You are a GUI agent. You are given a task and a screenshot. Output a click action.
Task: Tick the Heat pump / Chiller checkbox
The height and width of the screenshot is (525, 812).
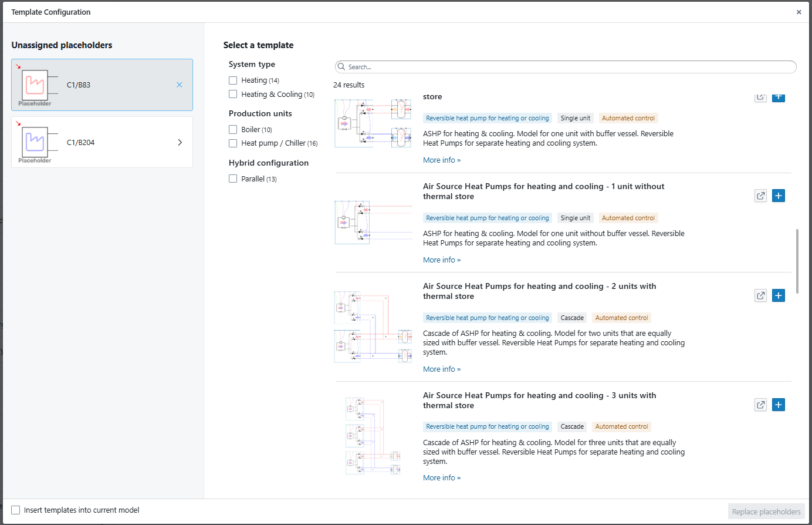point(233,143)
